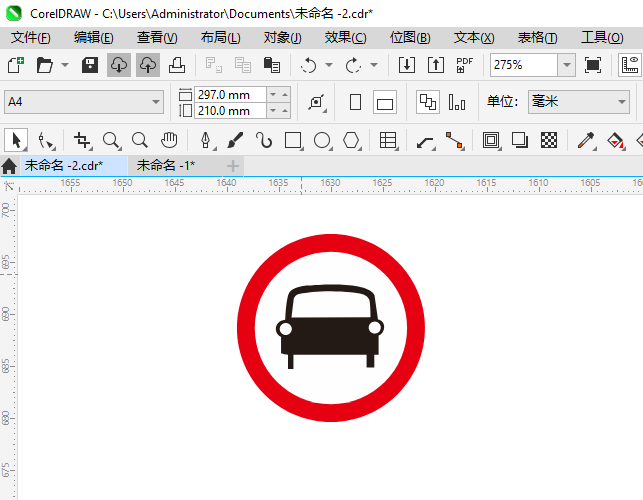
Task: Select the Pick tool arrow
Action: 16,141
